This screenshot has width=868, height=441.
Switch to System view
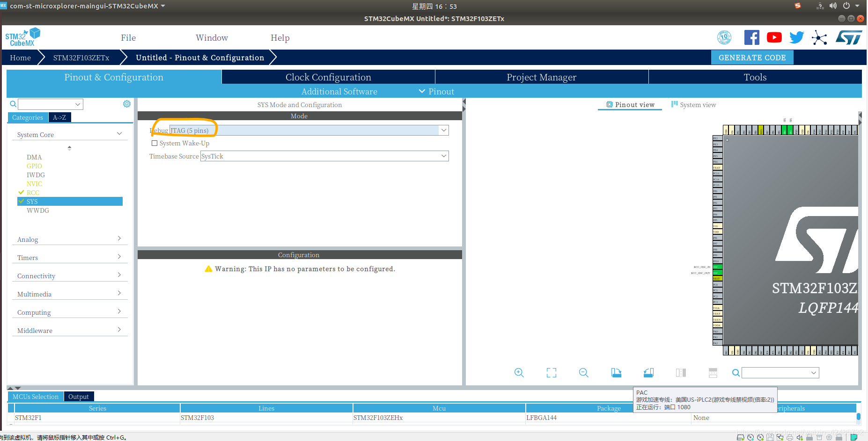tap(693, 105)
